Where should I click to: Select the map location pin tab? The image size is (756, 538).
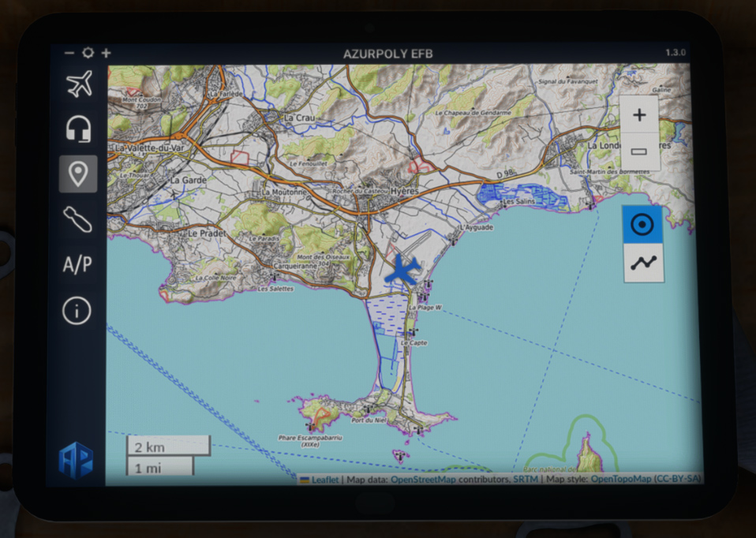click(x=78, y=174)
